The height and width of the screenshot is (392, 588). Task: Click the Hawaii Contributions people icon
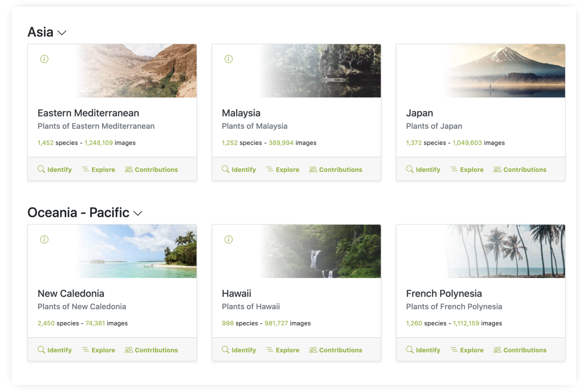(313, 350)
